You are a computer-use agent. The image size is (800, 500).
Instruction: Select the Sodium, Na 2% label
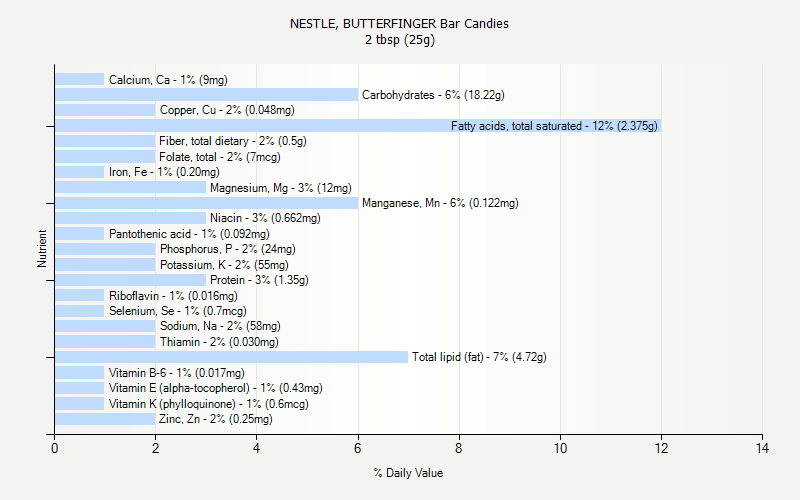pos(220,326)
